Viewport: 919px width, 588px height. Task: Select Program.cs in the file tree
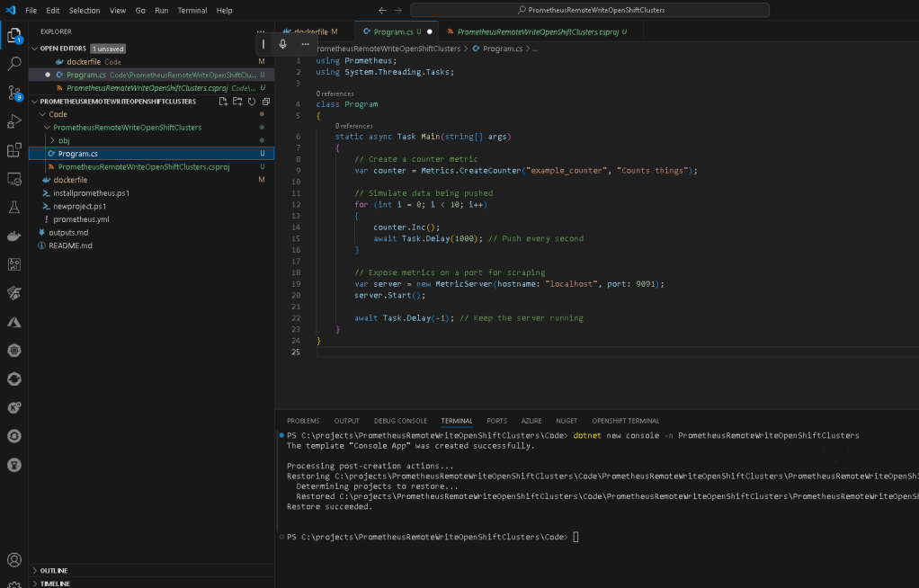pyautogui.click(x=151, y=154)
